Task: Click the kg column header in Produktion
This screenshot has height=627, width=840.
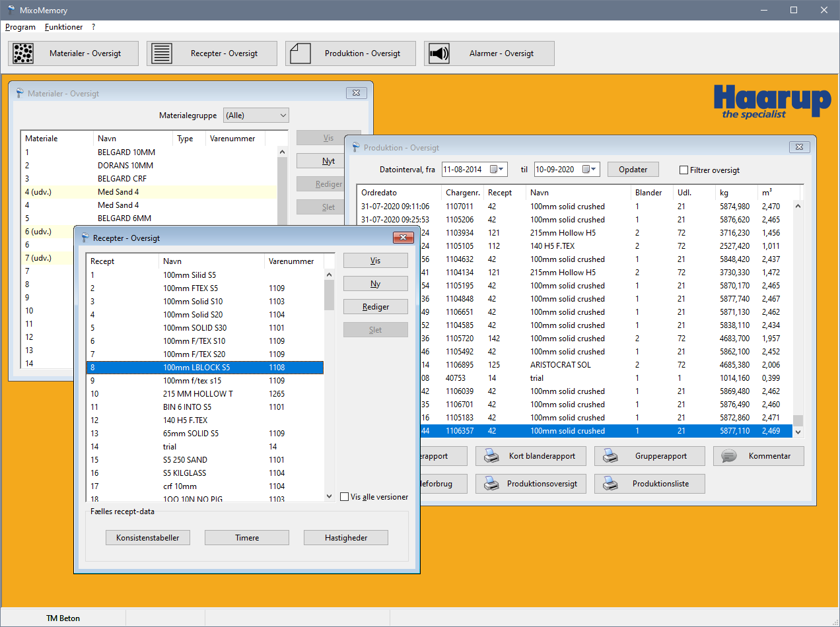Action: pos(736,193)
